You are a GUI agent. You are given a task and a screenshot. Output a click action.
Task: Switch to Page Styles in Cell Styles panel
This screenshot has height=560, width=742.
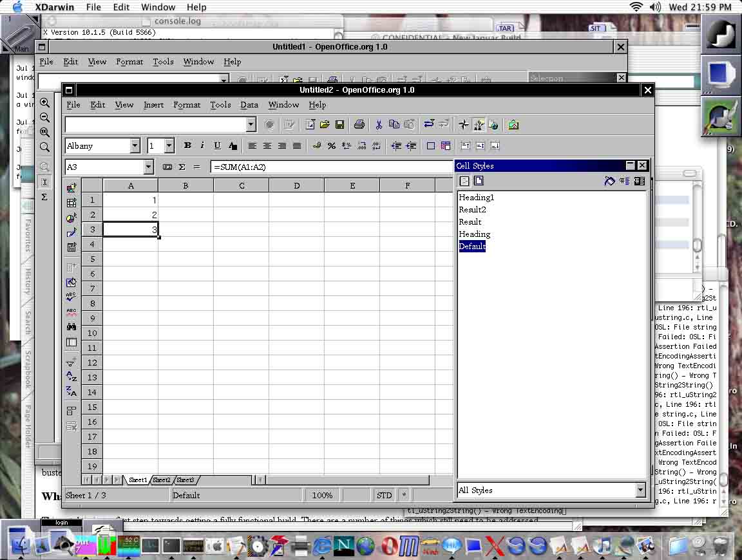[479, 181]
